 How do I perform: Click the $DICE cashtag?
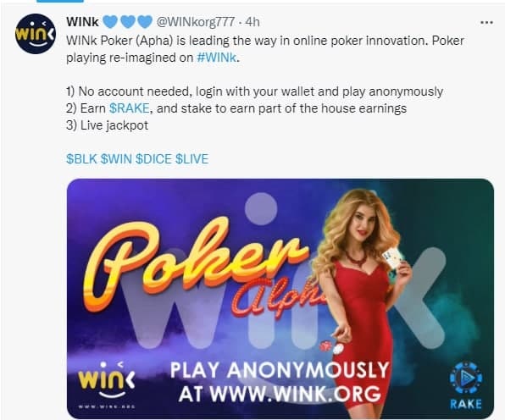[x=153, y=159]
